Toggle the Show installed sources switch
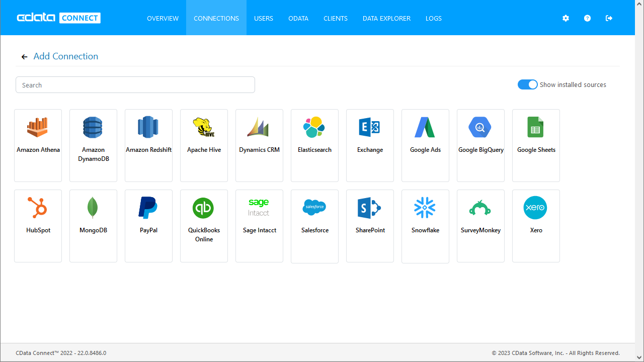 [x=527, y=84]
